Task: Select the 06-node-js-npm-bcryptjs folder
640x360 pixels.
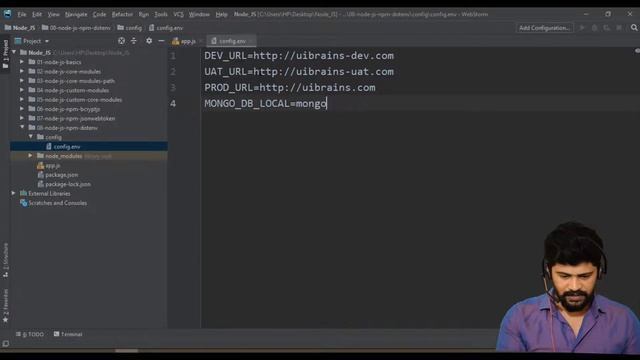Action: point(64,109)
